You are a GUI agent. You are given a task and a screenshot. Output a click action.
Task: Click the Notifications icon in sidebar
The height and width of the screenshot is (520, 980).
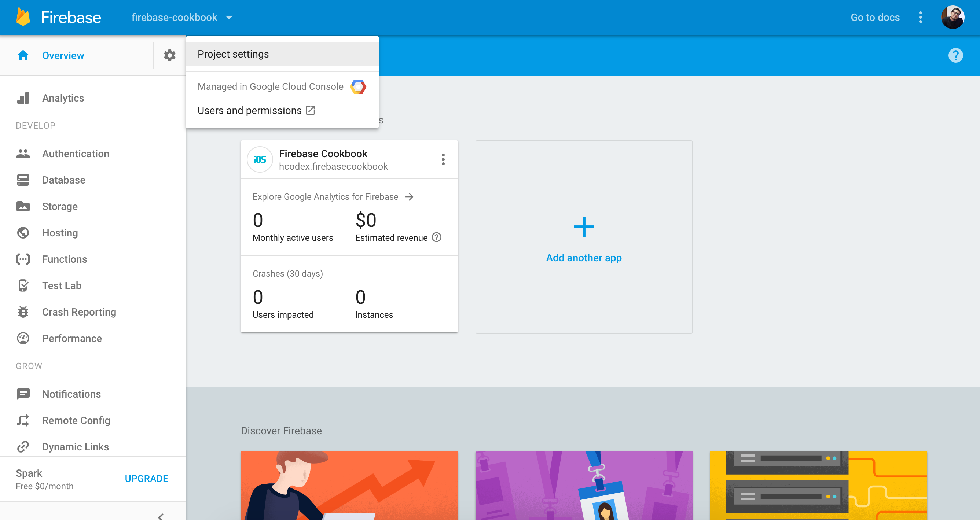click(x=23, y=394)
